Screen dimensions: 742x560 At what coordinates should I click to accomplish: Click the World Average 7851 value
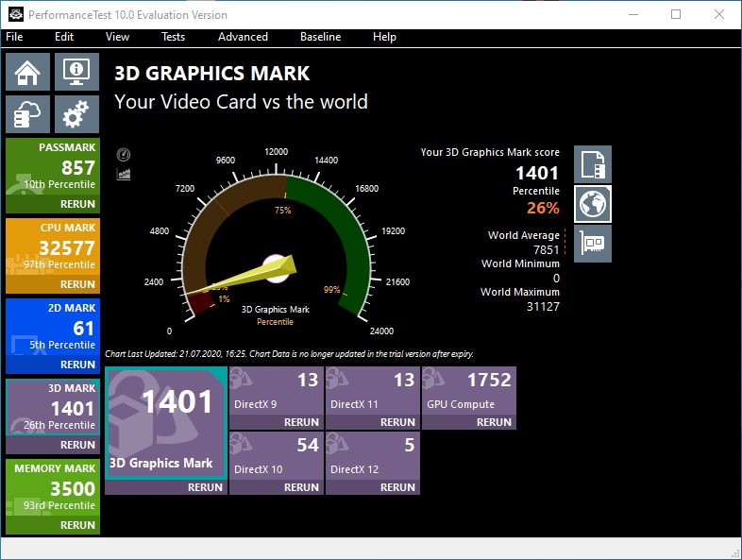tap(546, 249)
